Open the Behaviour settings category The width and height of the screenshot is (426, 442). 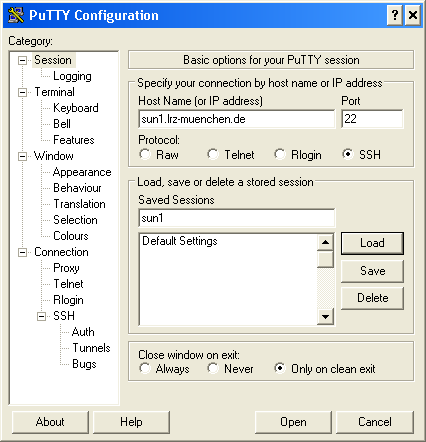(x=77, y=188)
